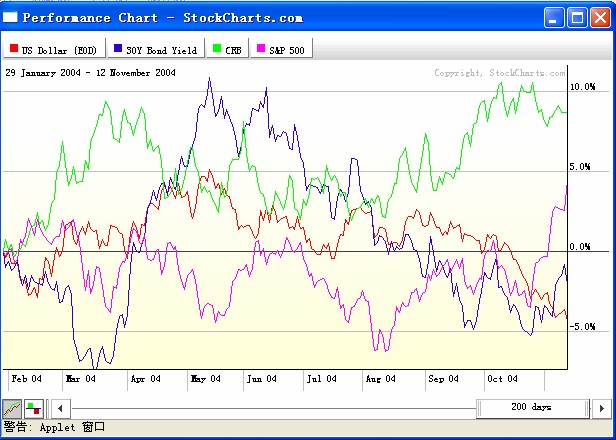Select the S&P 500 symbol tab
Image resolution: width=616 pixels, height=440 pixels.
[x=282, y=48]
